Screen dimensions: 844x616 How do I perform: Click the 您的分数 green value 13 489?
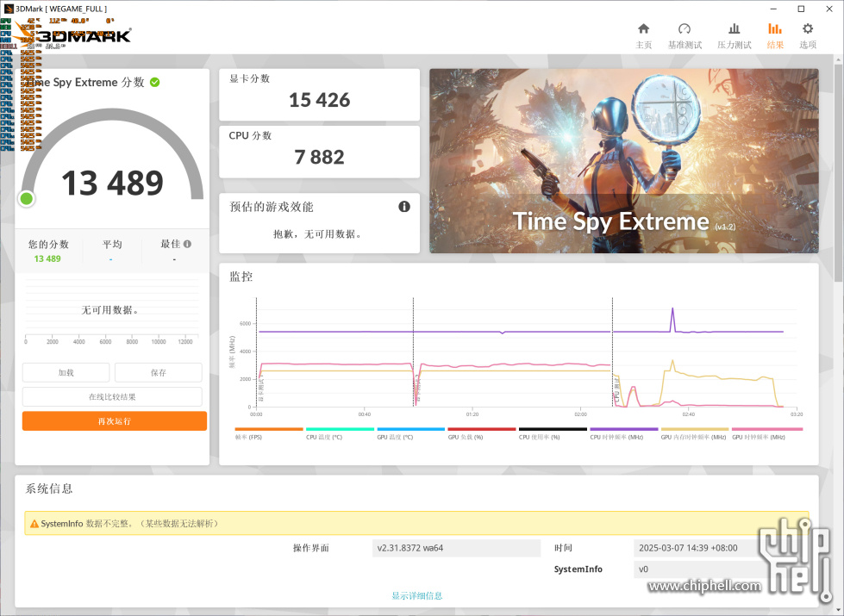point(47,258)
